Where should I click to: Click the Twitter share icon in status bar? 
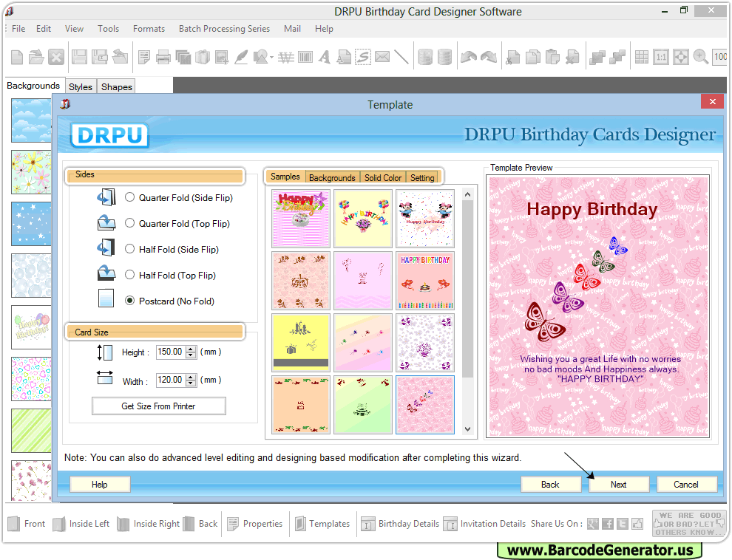623,524
